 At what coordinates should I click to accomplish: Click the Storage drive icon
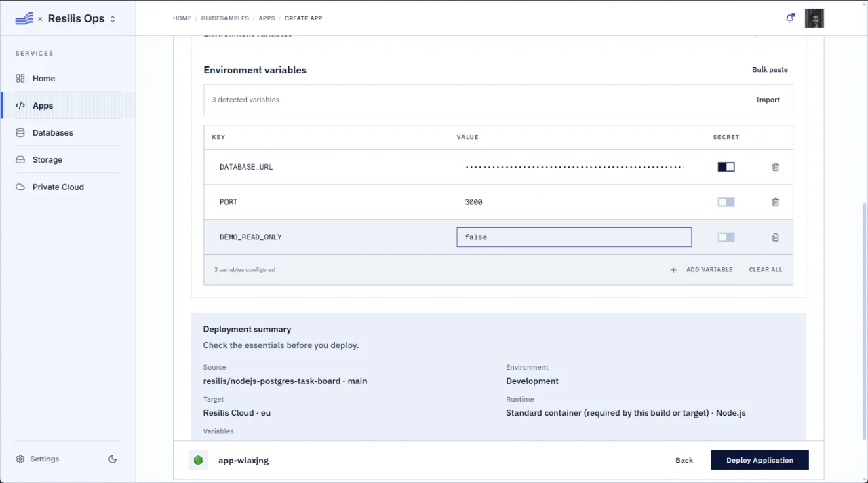pos(20,160)
